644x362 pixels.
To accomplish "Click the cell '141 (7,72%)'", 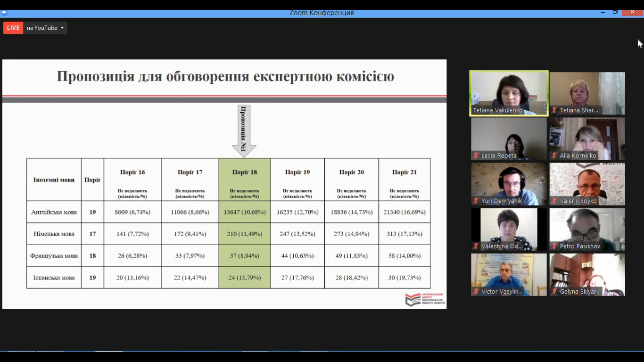I will click(x=132, y=234).
